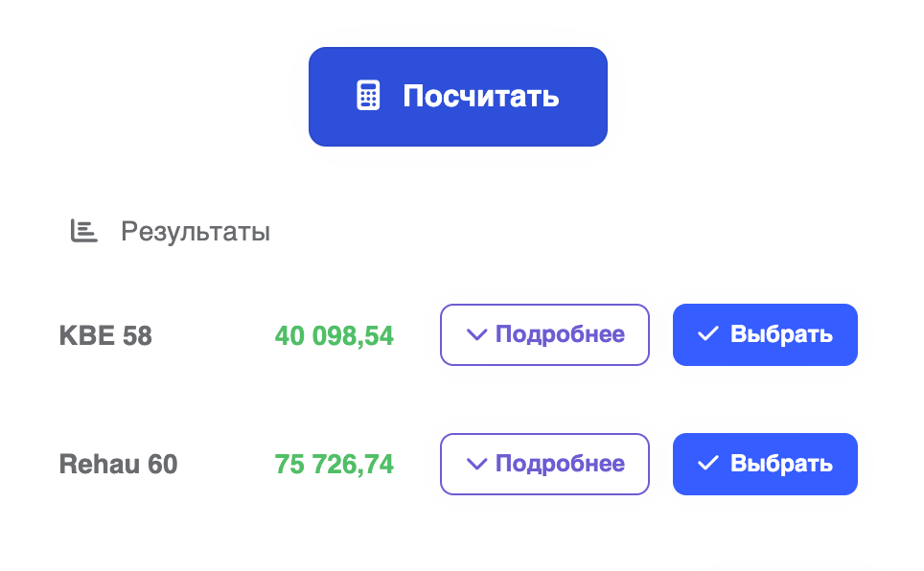
Task: Click the bar chart icon near Результаты
Action: click(83, 231)
